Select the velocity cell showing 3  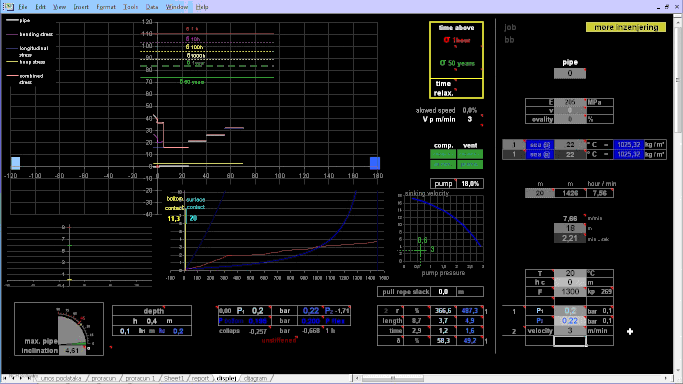pos(570,331)
